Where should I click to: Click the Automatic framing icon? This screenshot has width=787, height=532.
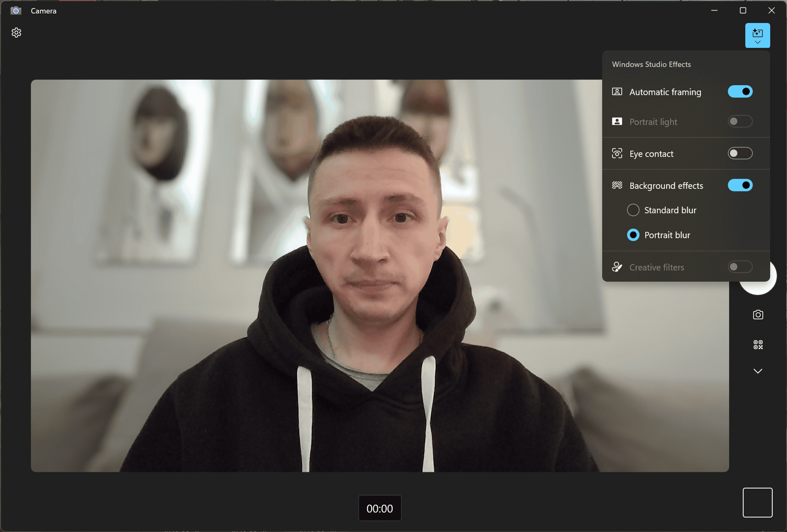[617, 92]
